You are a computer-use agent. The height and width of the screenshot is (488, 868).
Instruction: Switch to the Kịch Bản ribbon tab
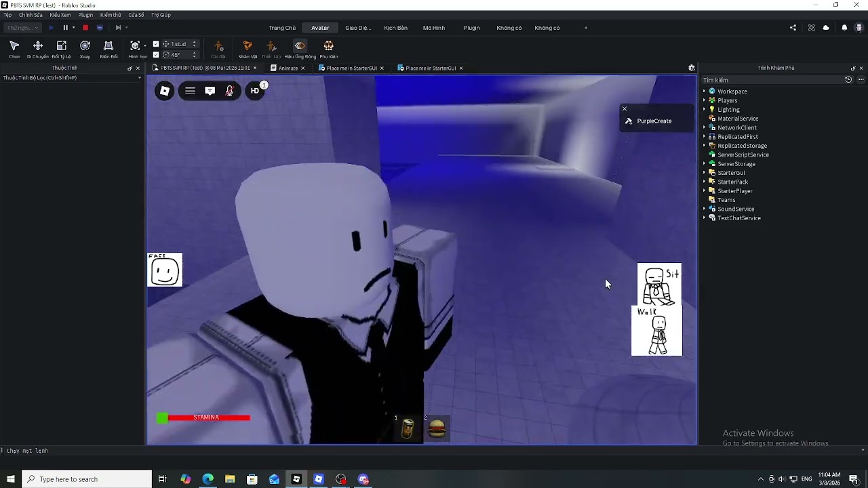396,28
